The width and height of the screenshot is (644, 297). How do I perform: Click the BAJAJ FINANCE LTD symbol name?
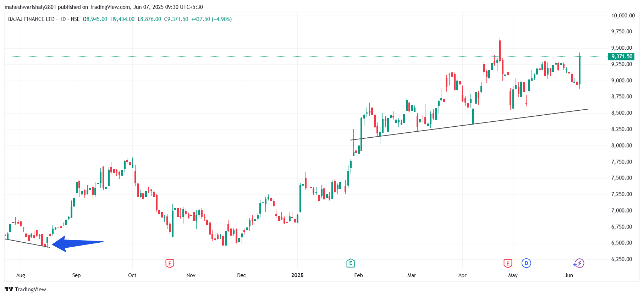pyautogui.click(x=31, y=19)
